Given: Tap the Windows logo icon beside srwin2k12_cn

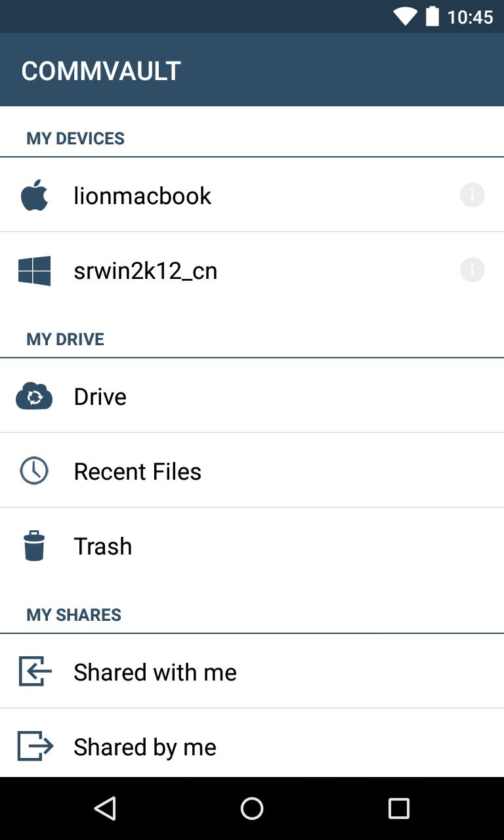Looking at the screenshot, I should click(x=34, y=270).
